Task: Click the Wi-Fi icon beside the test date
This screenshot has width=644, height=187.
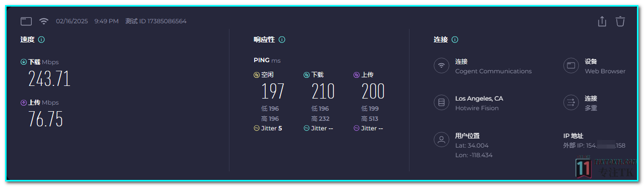Action: (x=44, y=21)
